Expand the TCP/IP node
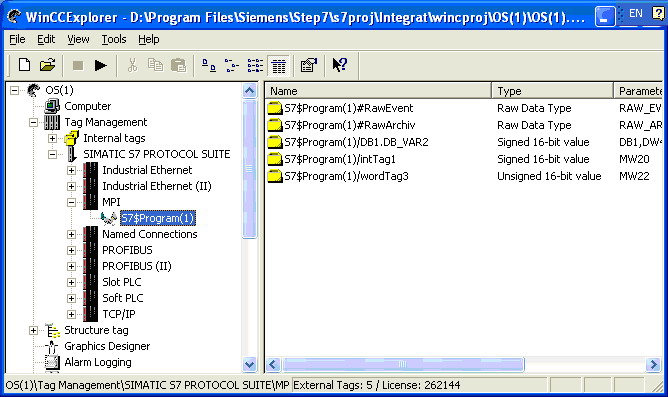 [72, 314]
